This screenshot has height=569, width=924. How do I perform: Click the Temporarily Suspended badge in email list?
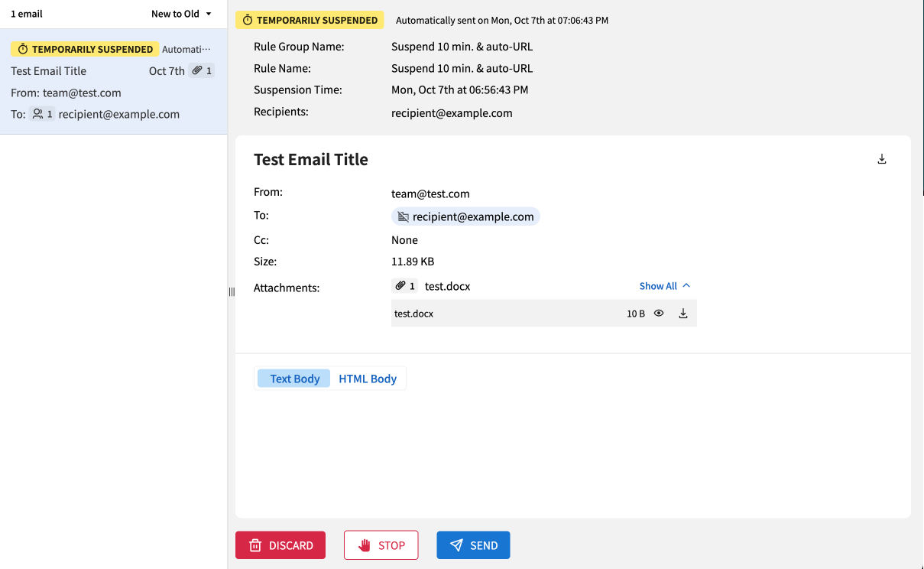pos(85,49)
